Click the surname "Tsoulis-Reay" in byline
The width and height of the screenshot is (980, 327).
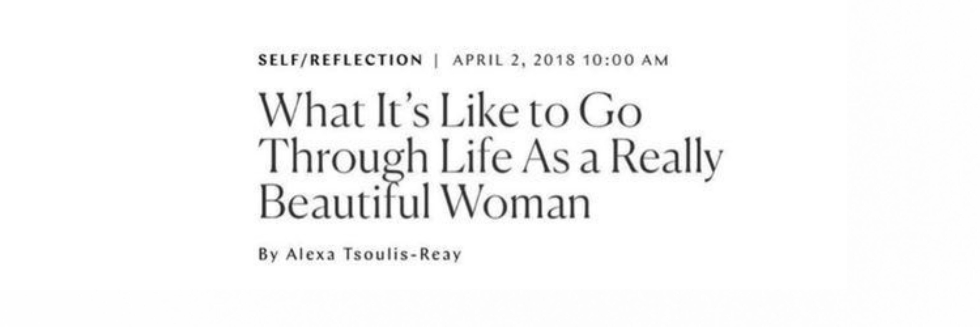pos(402,254)
